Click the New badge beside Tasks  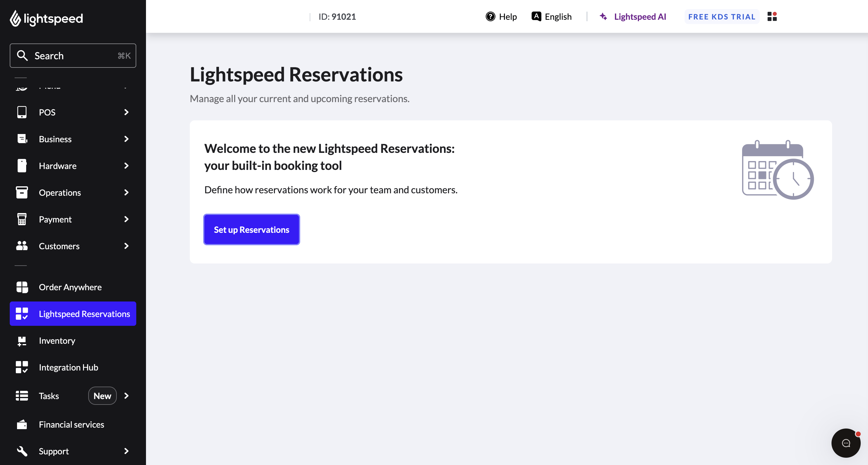(102, 396)
